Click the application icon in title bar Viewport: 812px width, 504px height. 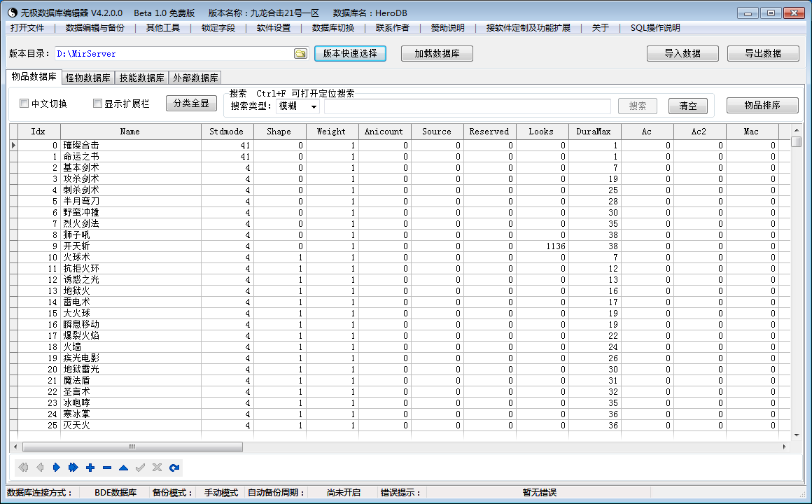pos(13,13)
